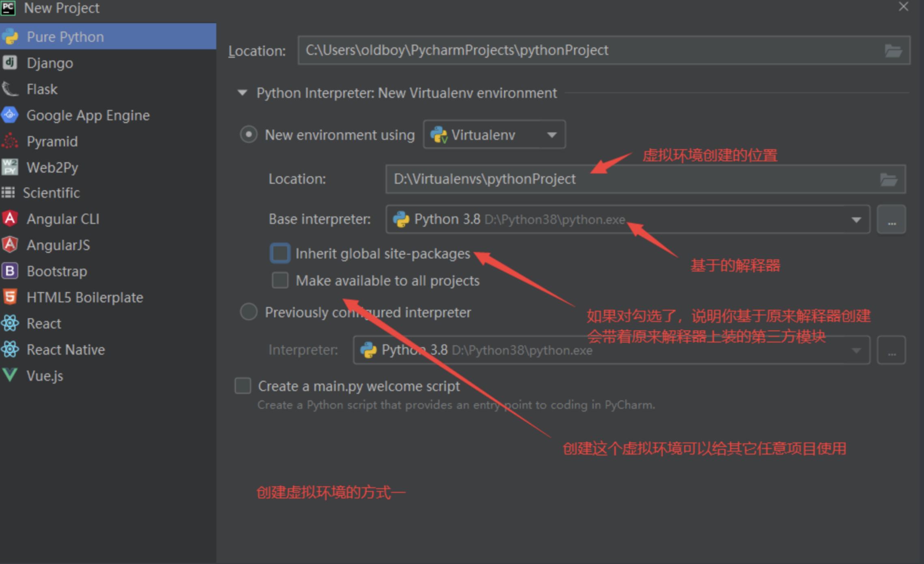
Task: Choose Scientific project type
Action: pyautogui.click(x=51, y=193)
